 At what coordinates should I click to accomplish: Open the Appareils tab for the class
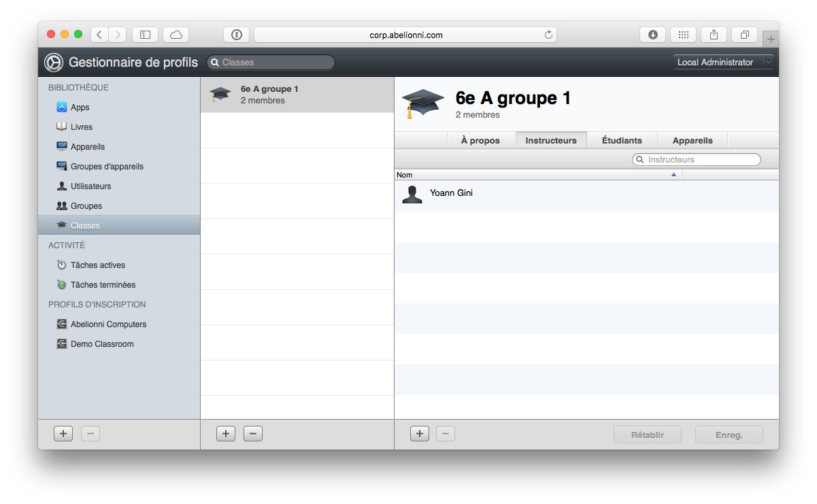click(x=692, y=140)
